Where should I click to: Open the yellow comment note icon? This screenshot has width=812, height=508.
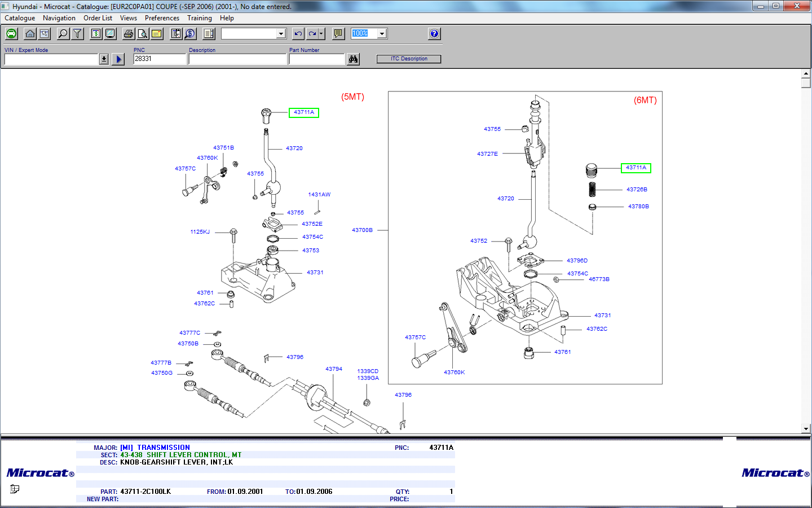(x=338, y=34)
